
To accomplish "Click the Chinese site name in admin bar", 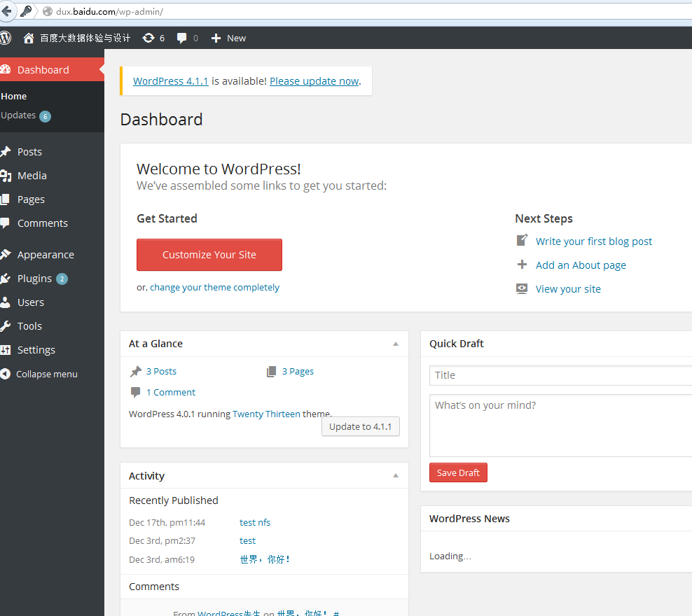I will point(85,38).
